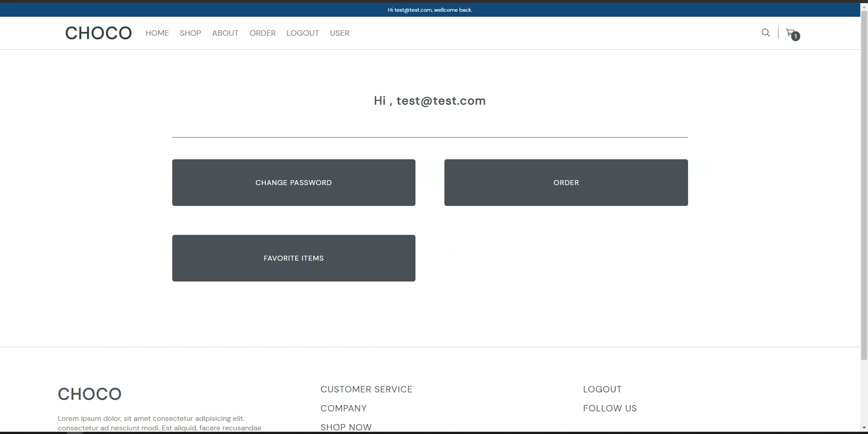Click SHOP NOW in the footer
Screen dimensions: 868x434
[346, 427]
